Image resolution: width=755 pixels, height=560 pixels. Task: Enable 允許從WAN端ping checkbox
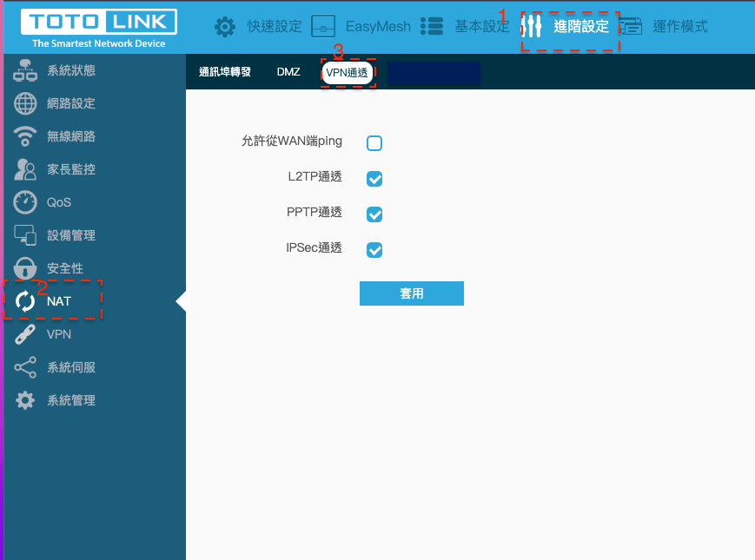[x=374, y=143]
